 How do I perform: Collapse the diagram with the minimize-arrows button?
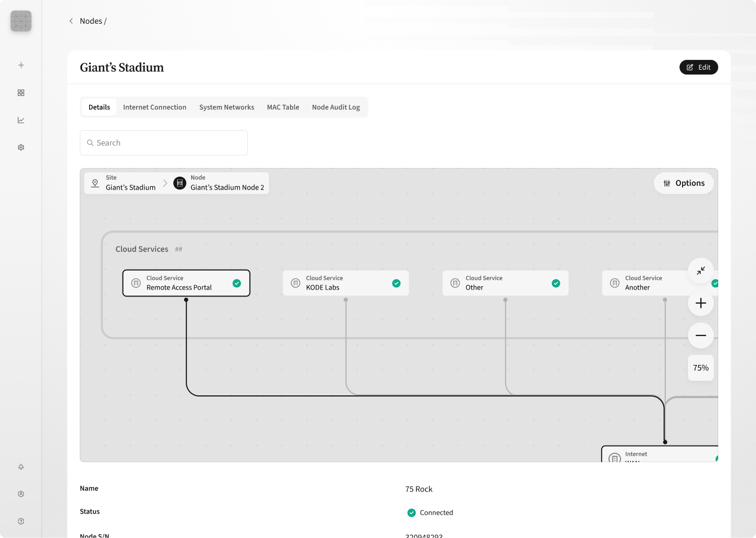(x=701, y=271)
